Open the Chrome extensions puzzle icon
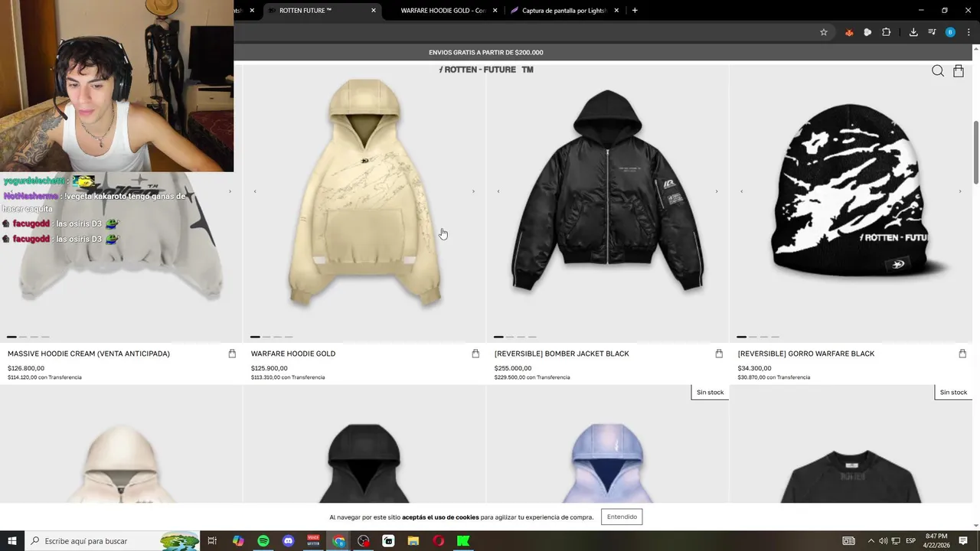The image size is (980, 551). coord(887,32)
